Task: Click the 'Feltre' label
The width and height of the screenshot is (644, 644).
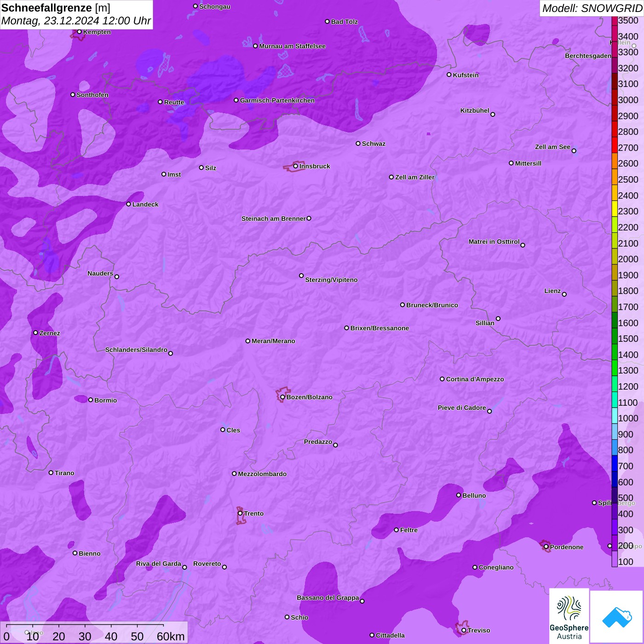Action: (409, 530)
